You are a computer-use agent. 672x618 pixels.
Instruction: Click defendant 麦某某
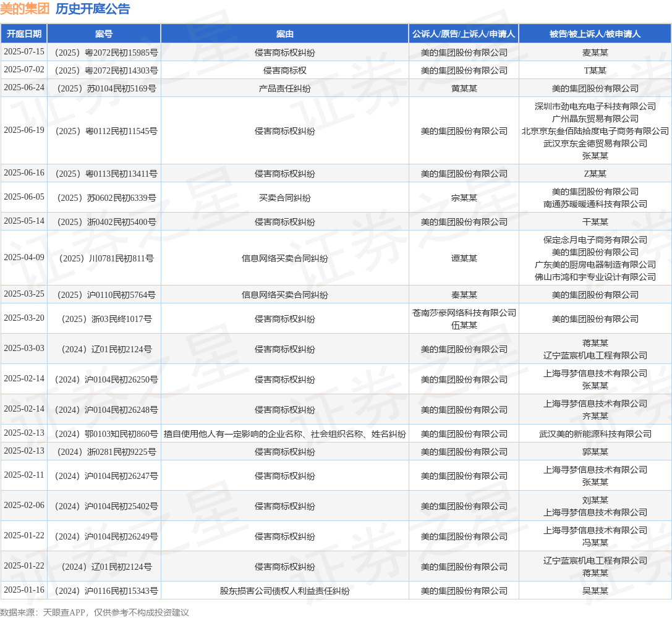pyautogui.click(x=595, y=53)
